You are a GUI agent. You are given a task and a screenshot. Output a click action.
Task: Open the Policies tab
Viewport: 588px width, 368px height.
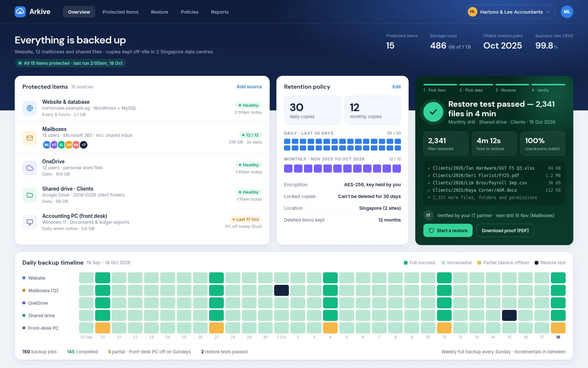(190, 12)
